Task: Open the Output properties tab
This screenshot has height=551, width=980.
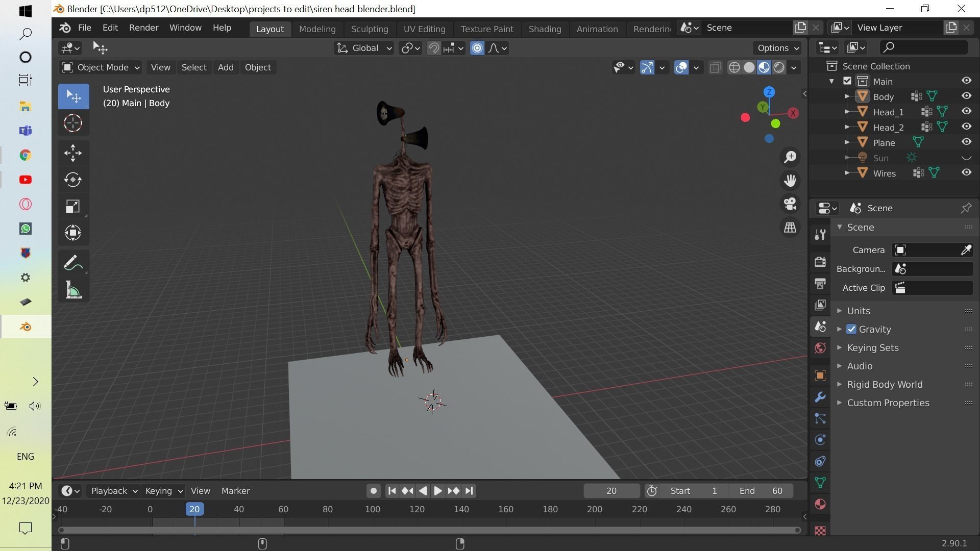Action: click(x=820, y=283)
